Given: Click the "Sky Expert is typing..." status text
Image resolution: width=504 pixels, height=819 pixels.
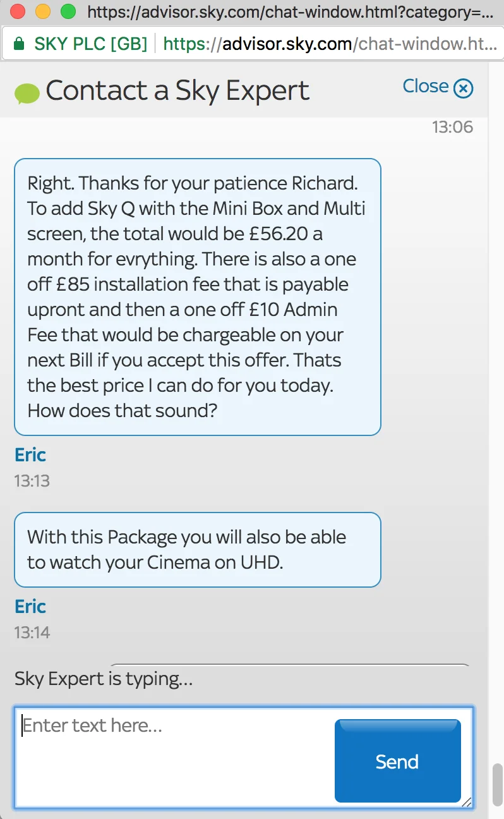Looking at the screenshot, I should point(104,679).
